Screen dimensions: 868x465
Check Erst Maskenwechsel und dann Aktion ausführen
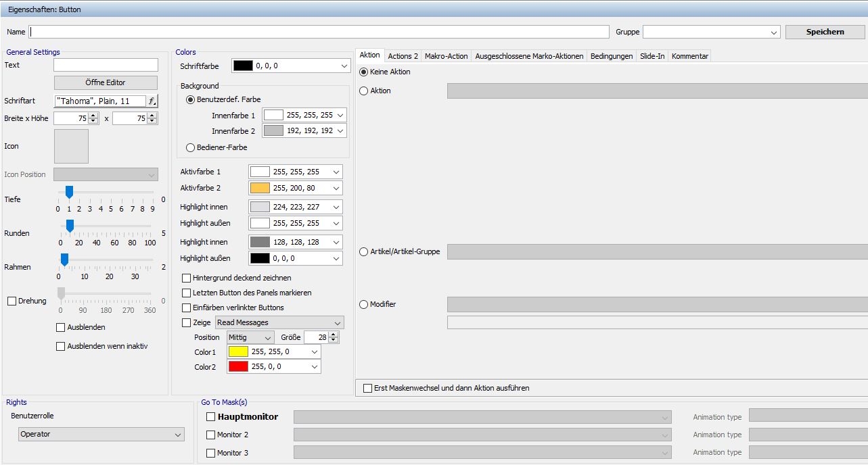pos(367,388)
